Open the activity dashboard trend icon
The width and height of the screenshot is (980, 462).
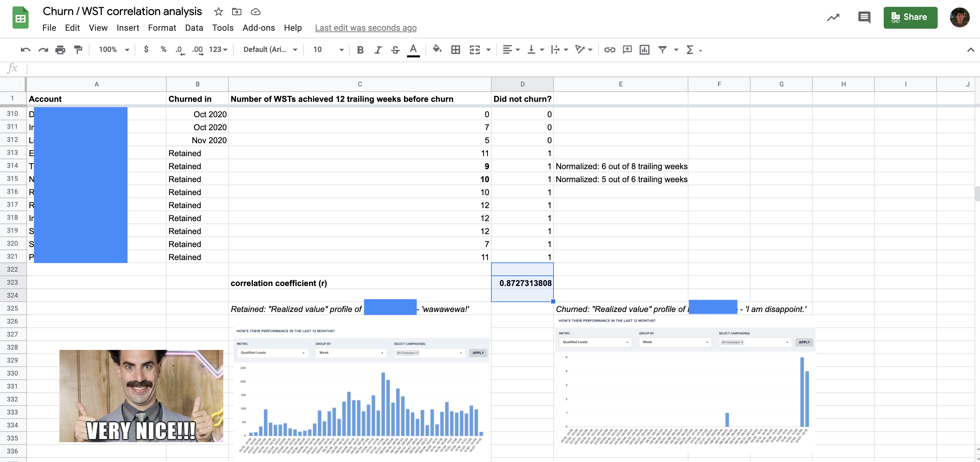pos(833,17)
